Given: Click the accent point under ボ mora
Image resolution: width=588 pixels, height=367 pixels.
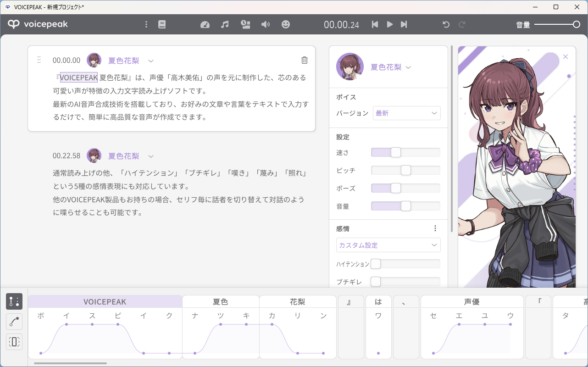Looking at the screenshot, I should click(41, 353).
